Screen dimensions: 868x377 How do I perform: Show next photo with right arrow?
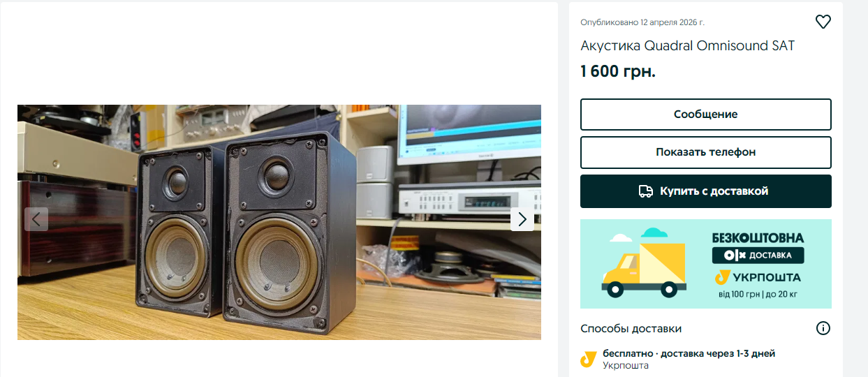click(x=522, y=219)
